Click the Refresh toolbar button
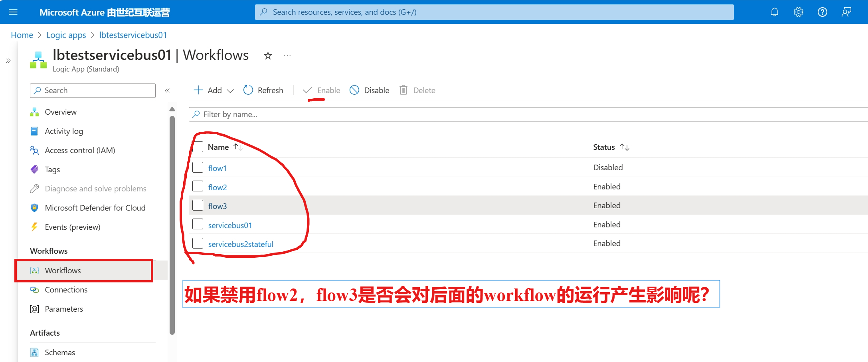Image resolution: width=868 pixels, height=362 pixels. (x=263, y=90)
